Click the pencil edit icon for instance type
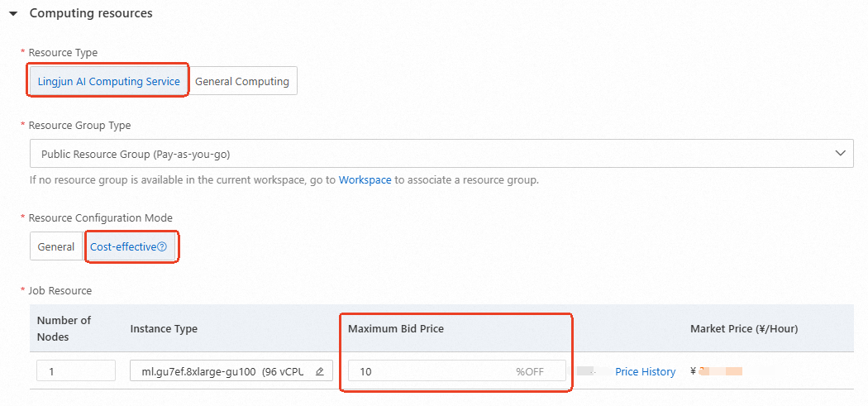 click(x=320, y=371)
